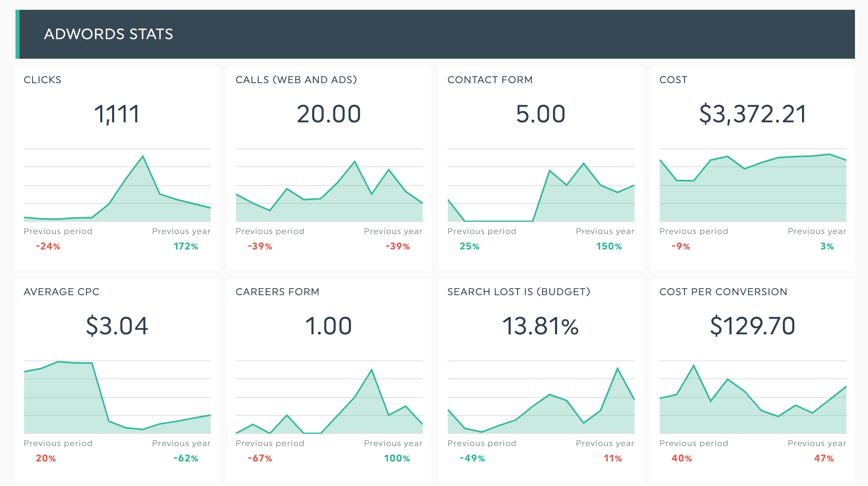Open the Calls trend chart

click(329, 185)
